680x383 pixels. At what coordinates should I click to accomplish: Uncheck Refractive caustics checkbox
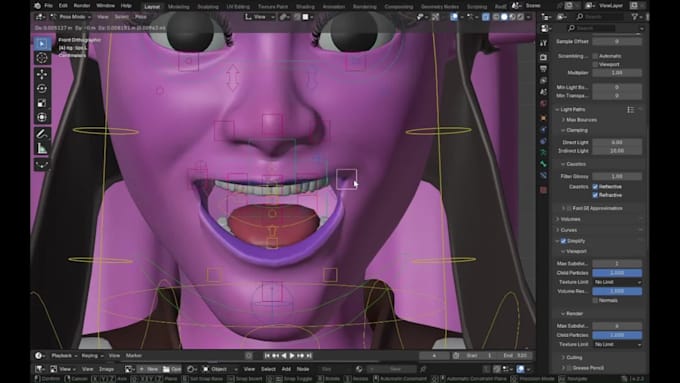click(595, 195)
